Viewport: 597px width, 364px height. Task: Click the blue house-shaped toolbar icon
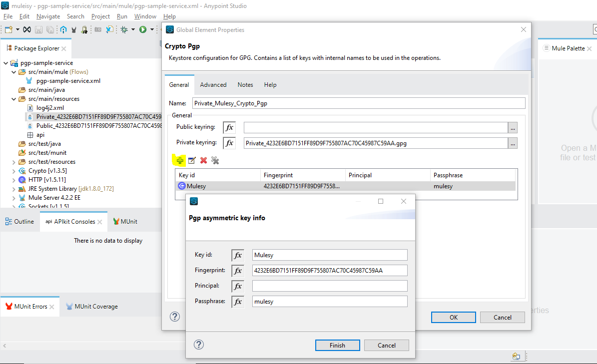click(x=63, y=29)
